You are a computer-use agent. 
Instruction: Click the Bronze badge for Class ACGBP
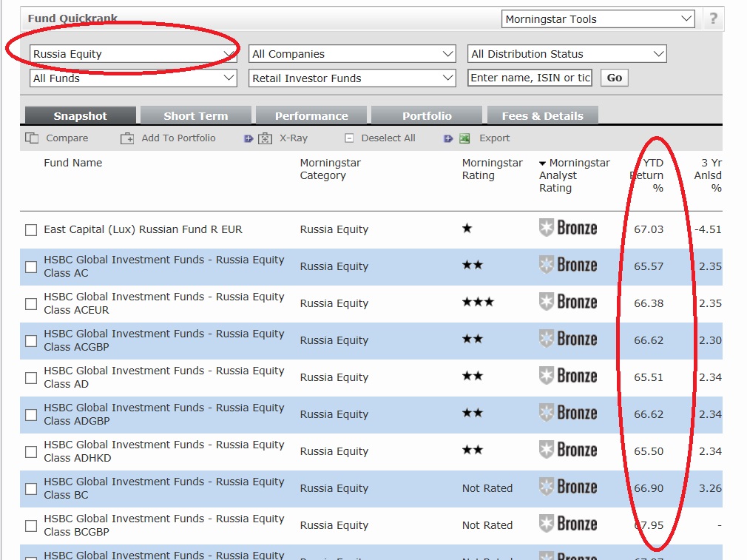(568, 339)
